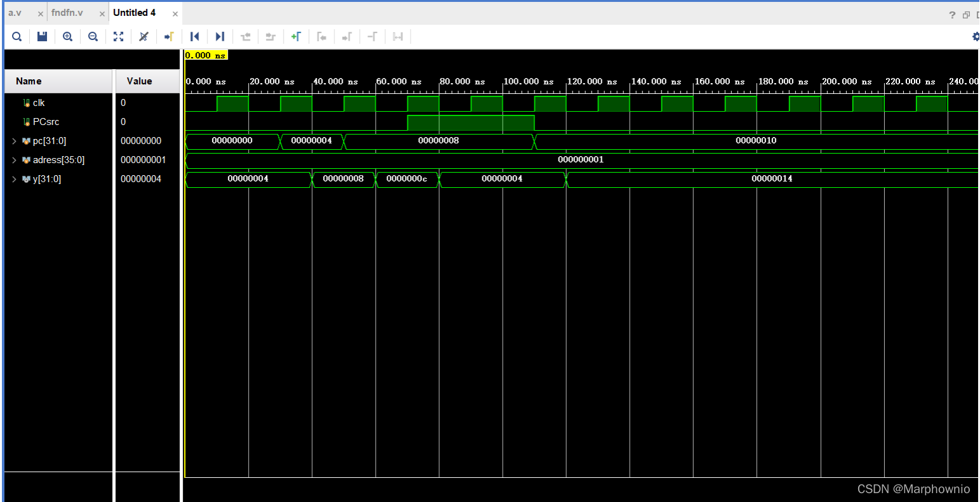Select the Untitled 4 tab

point(135,13)
